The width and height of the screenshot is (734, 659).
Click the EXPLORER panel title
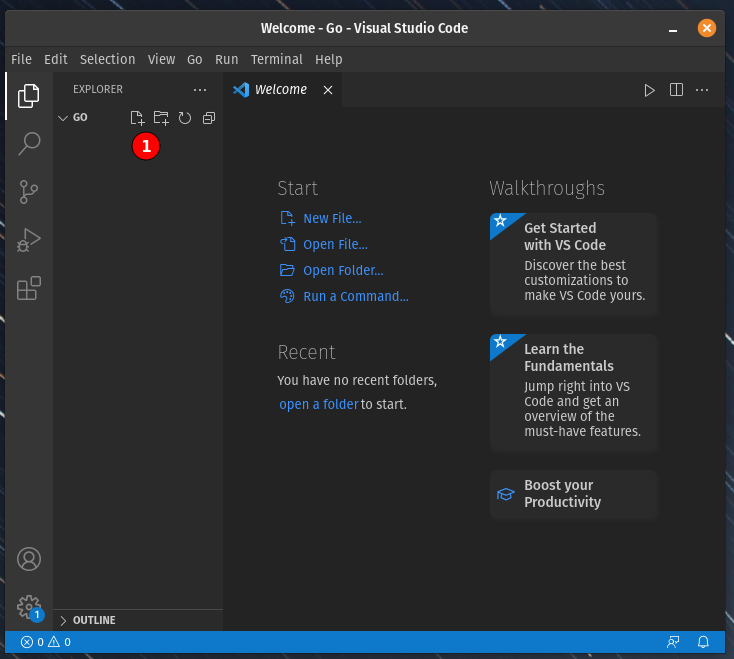click(98, 89)
